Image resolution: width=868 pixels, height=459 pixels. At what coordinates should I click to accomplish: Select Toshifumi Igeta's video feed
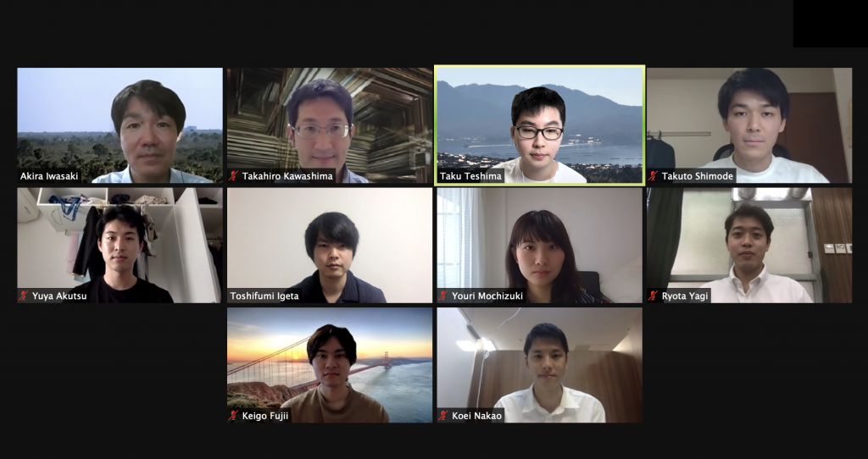(330, 245)
